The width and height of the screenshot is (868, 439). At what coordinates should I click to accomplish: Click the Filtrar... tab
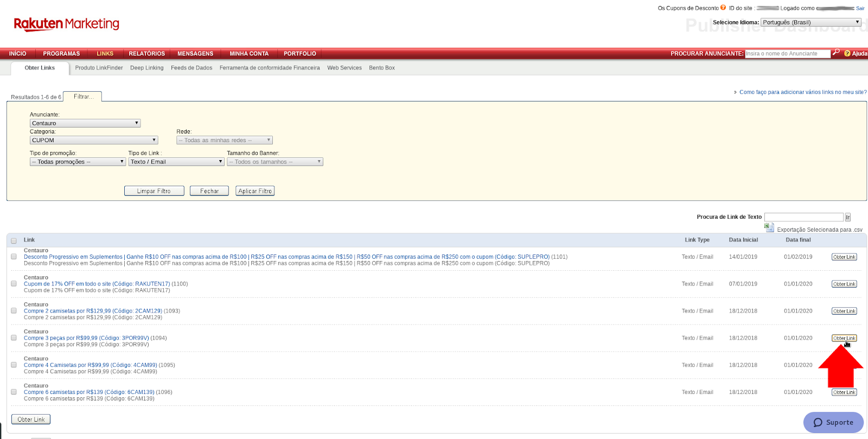82,96
